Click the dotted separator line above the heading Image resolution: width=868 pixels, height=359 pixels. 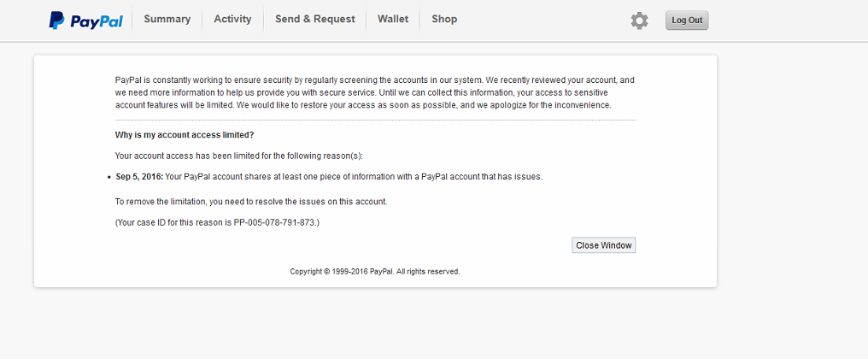pyautogui.click(x=375, y=121)
